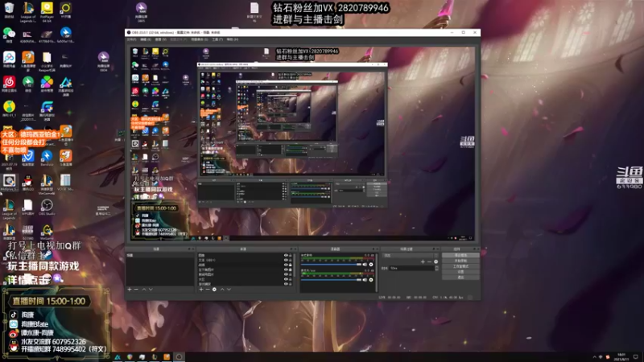Select the Recycle Bin desktop icon
Screen dimensions: 644x362
(x=9, y=10)
